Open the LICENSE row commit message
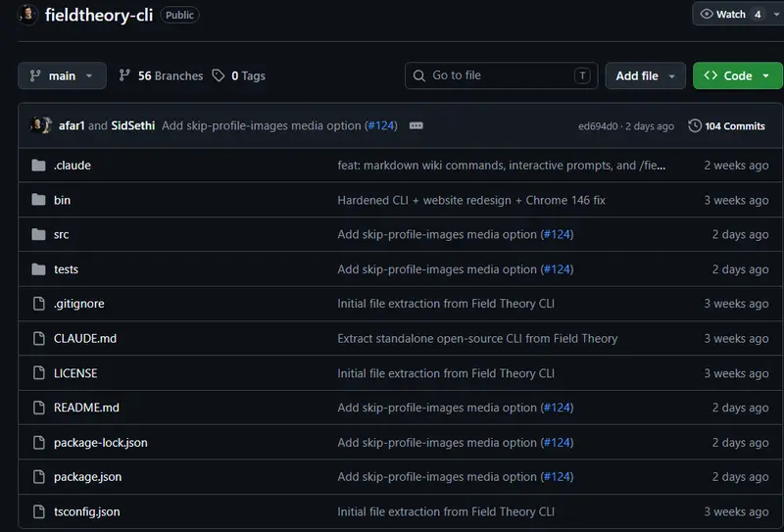The width and height of the screenshot is (784, 532). [x=446, y=373]
